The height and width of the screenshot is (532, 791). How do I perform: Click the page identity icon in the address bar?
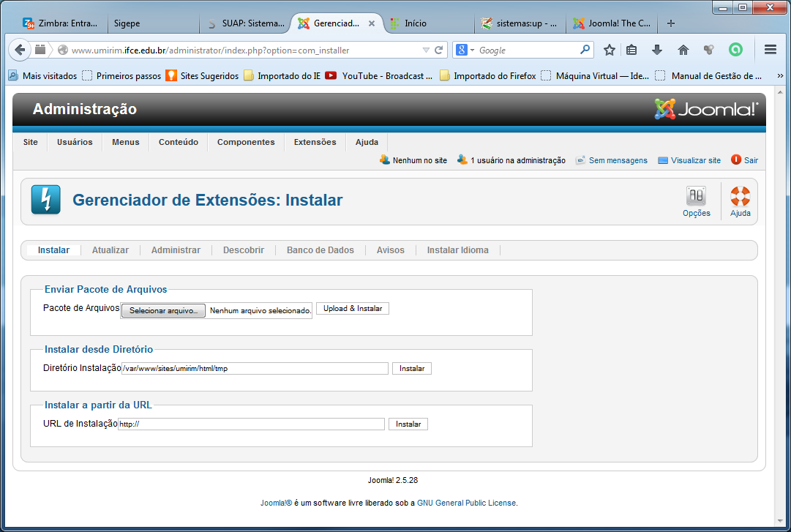point(62,50)
